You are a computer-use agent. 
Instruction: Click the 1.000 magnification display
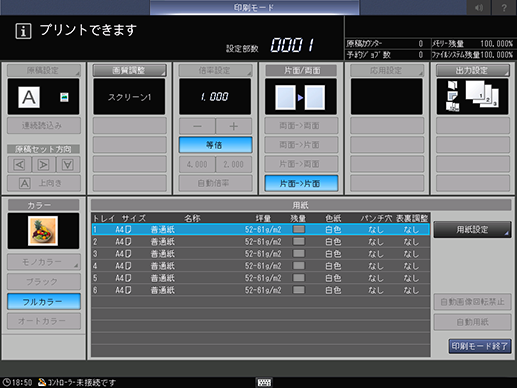(215, 97)
